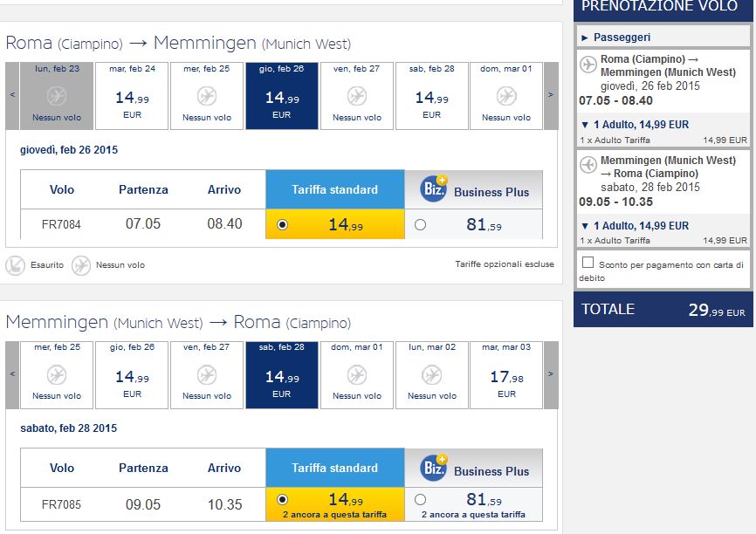Image resolution: width=756 pixels, height=534 pixels.
Task: Click the Esaurito legend icon
Action: tap(15, 265)
